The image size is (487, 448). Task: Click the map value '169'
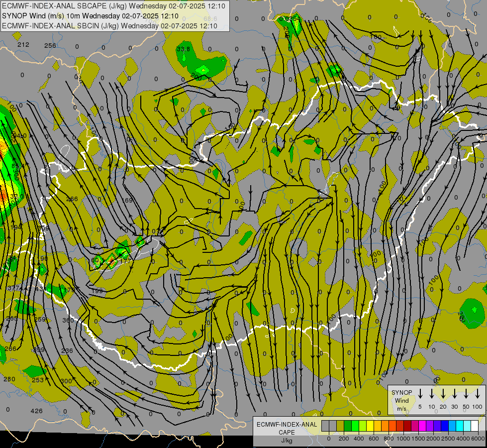click(x=127, y=201)
